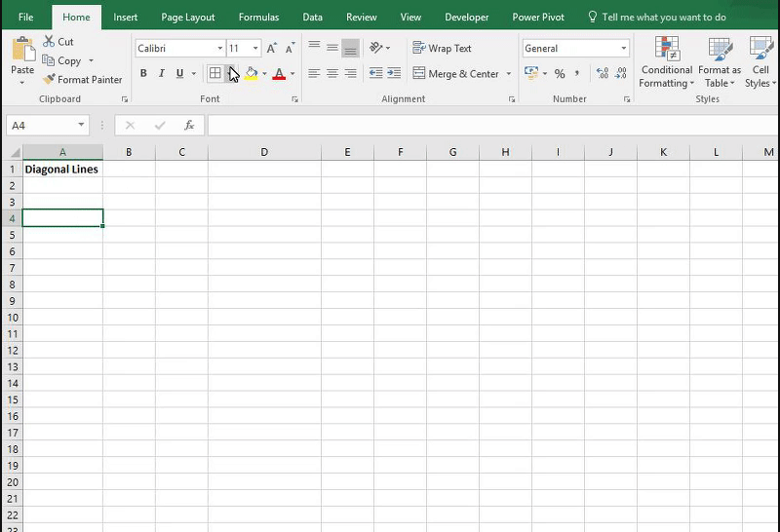780x532 pixels.
Task: Click the Orientation text angle icon
Action: 377,48
